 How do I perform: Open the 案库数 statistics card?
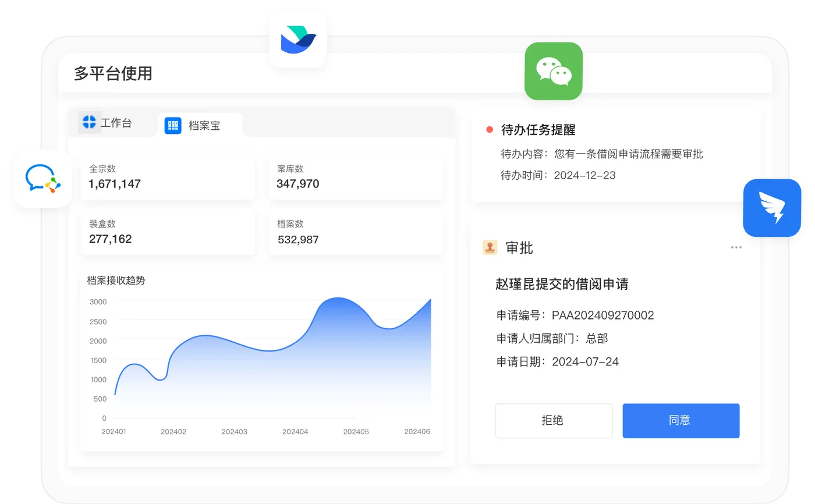point(355,177)
